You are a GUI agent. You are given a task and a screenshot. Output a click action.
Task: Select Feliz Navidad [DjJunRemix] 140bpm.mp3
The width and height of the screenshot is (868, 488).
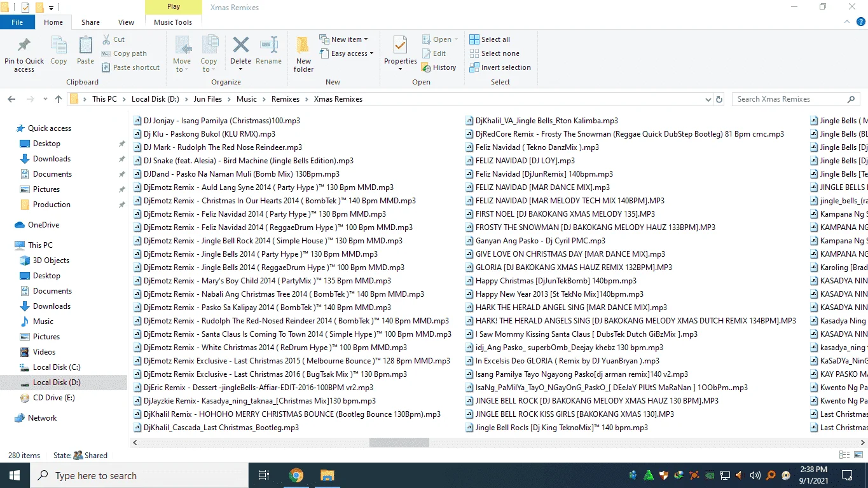point(539,174)
